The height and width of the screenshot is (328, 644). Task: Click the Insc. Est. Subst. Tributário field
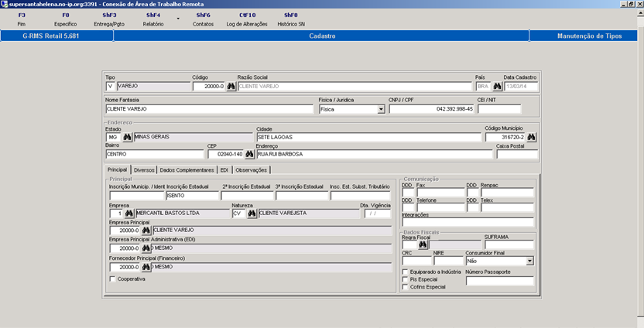pyautogui.click(x=360, y=196)
